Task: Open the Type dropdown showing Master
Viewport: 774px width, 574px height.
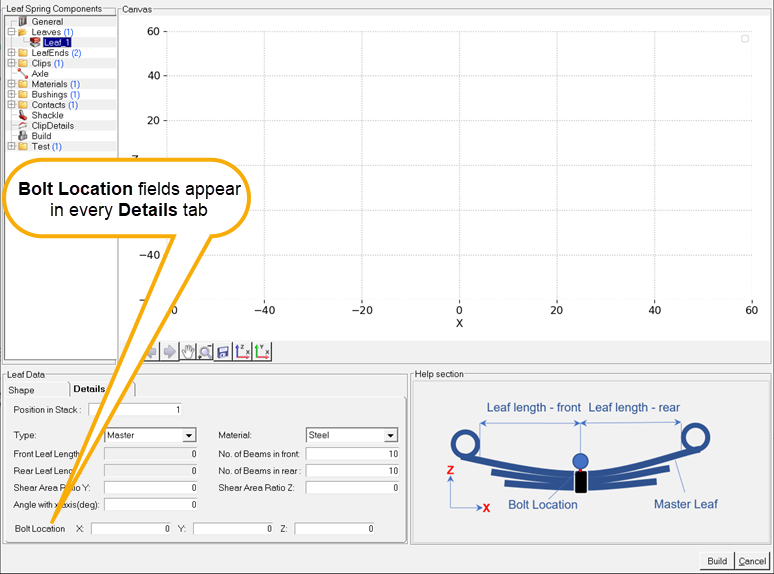Action: coord(188,436)
